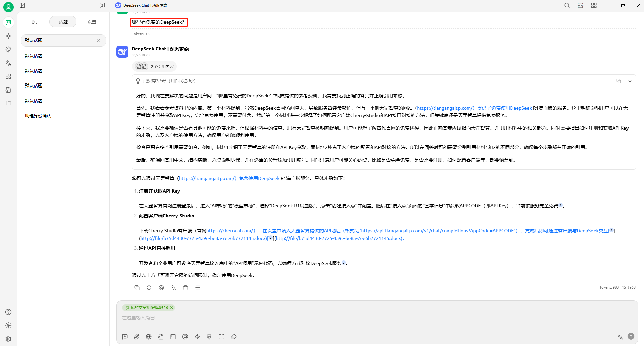
Task: Open mini apps grid in left sidebar
Action: 8,76
